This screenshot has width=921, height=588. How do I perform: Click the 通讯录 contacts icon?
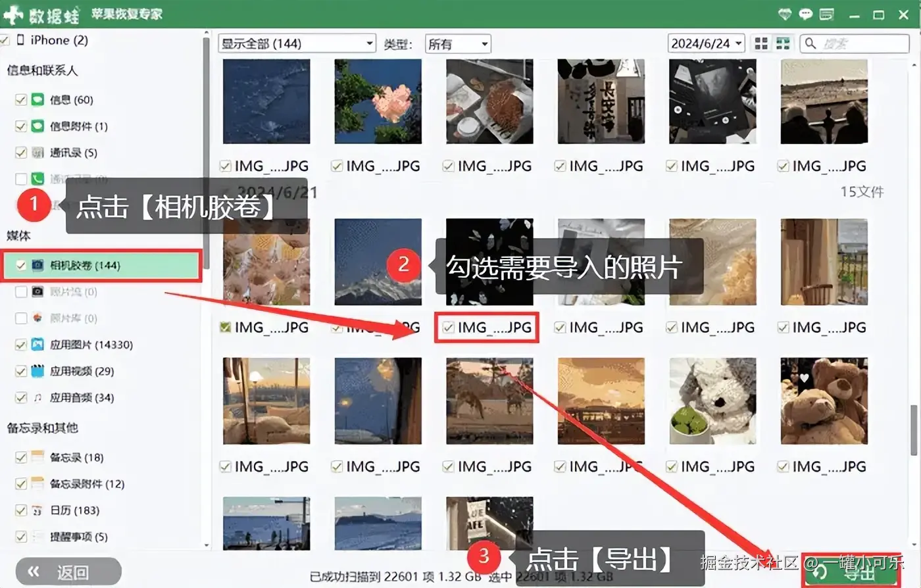pos(38,153)
